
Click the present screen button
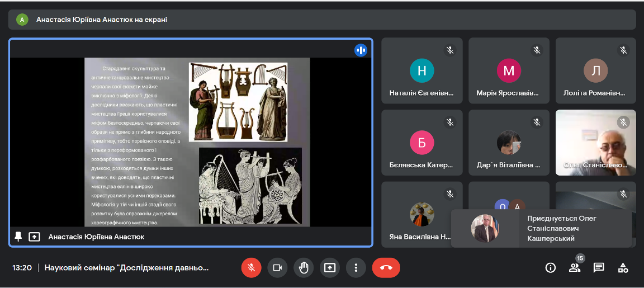(330, 267)
